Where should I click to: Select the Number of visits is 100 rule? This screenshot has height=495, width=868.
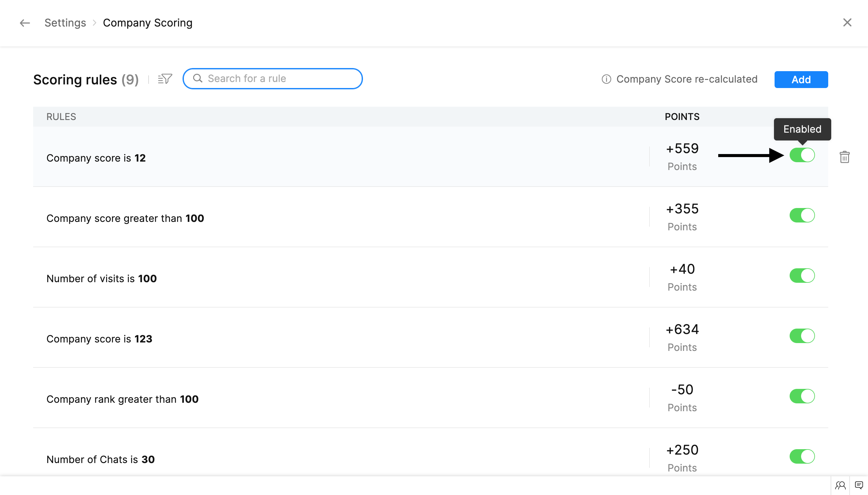click(101, 279)
